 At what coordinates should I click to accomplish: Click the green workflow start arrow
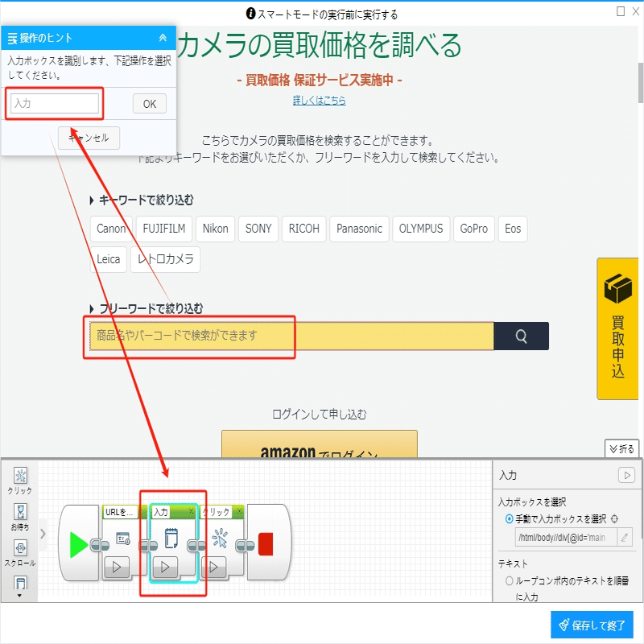[x=78, y=545]
